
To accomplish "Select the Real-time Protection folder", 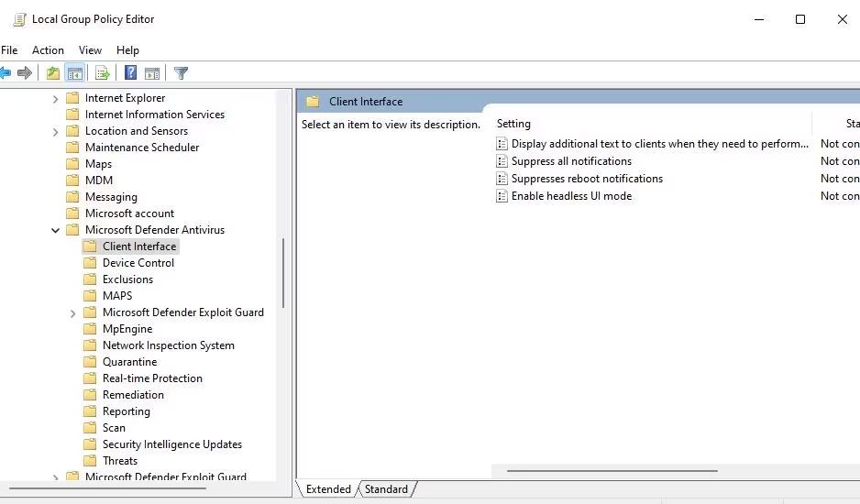I will pyautogui.click(x=152, y=378).
